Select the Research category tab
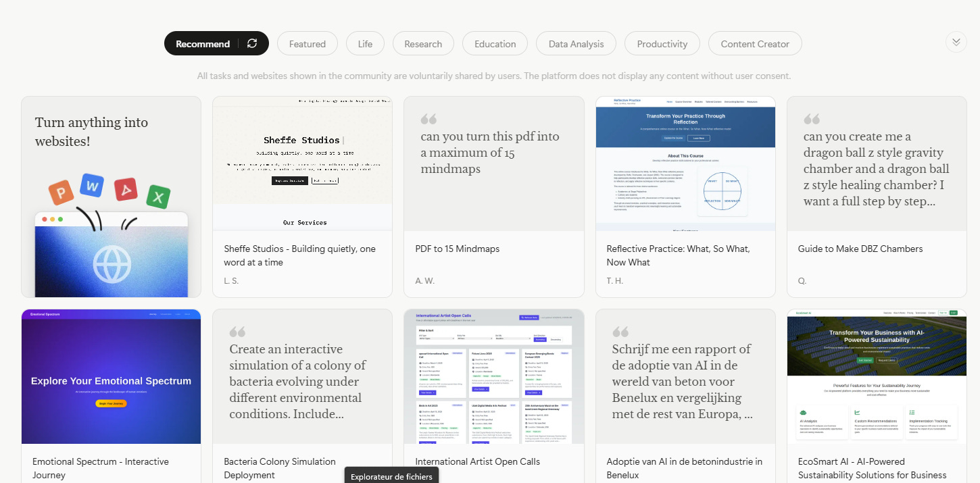This screenshot has width=980, height=483. 423,44
